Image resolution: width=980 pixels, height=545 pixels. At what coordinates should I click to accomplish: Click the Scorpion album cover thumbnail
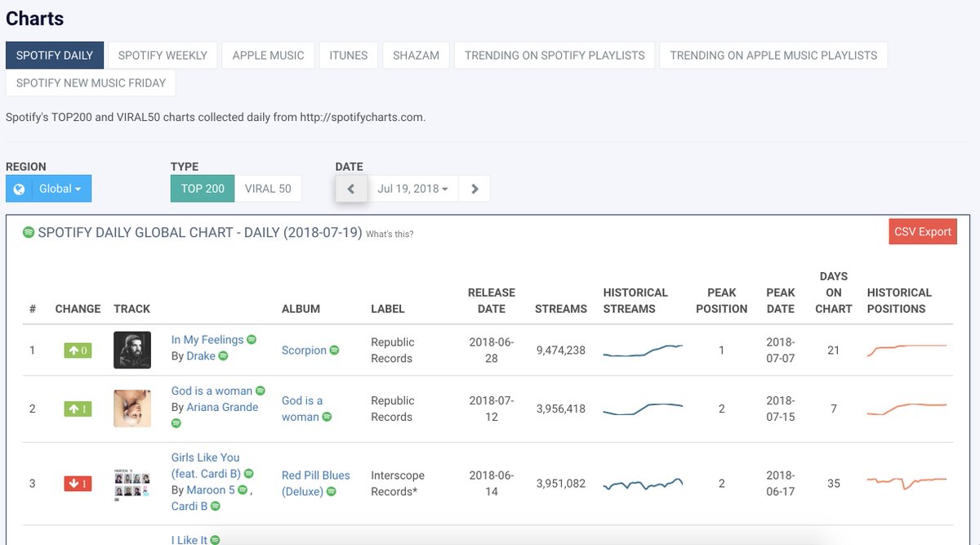(x=132, y=351)
